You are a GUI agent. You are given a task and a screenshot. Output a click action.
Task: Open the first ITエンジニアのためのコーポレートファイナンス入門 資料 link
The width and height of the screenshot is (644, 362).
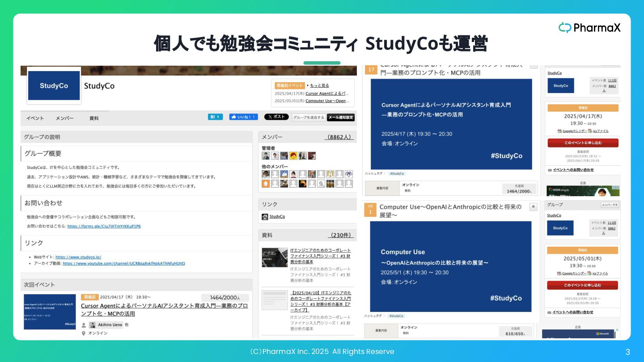click(320, 256)
